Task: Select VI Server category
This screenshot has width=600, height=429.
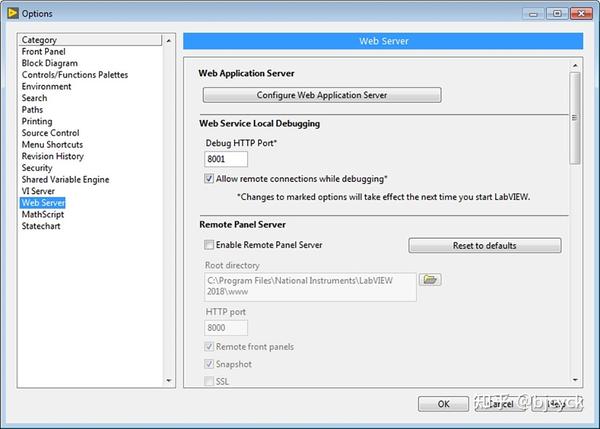Action: 38,191
